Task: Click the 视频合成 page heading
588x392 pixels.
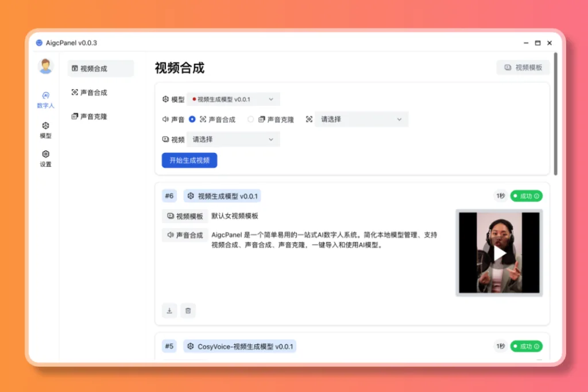Action: click(180, 68)
